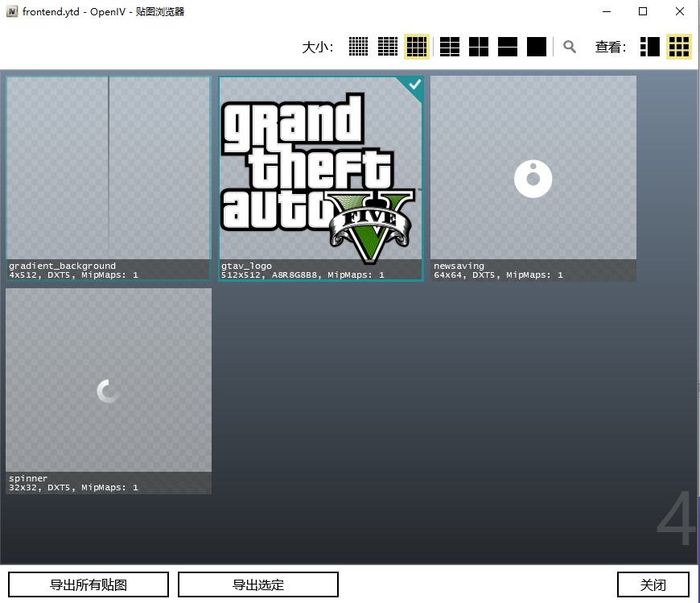The height and width of the screenshot is (603, 700).
Task: Click the gtav_logo name label
Action: pyautogui.click(x=246, y=266)
